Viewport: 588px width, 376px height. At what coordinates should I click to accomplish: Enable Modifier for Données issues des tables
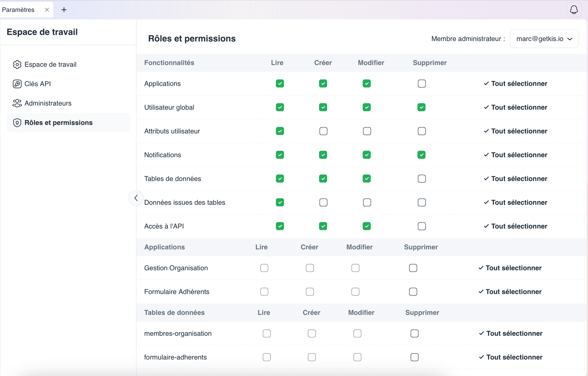[x=367, y=202]
